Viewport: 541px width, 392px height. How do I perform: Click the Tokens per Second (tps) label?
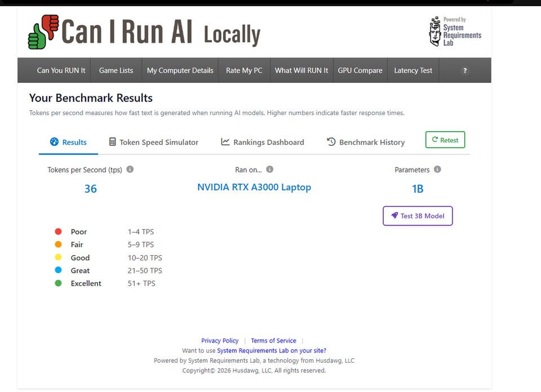(x=85, y=170)
